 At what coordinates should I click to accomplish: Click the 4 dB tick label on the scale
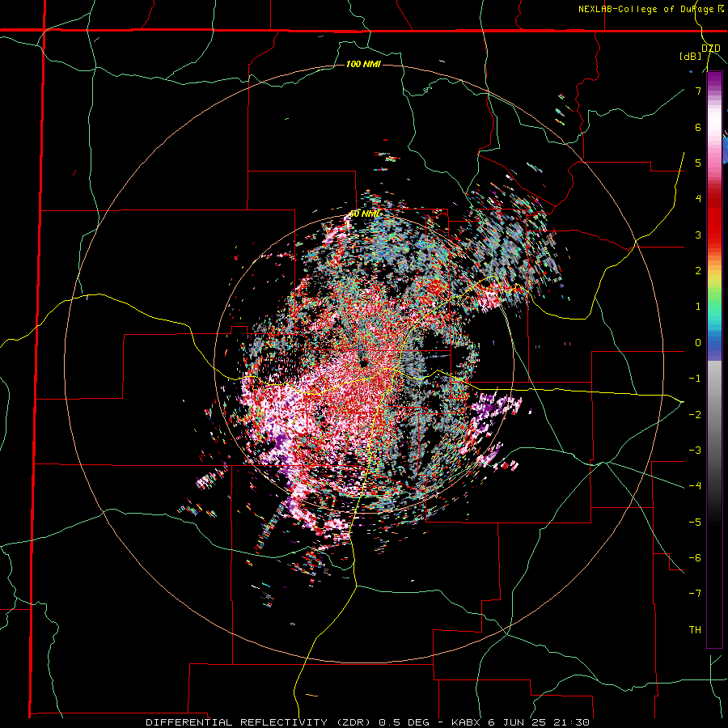pos(698,199)
